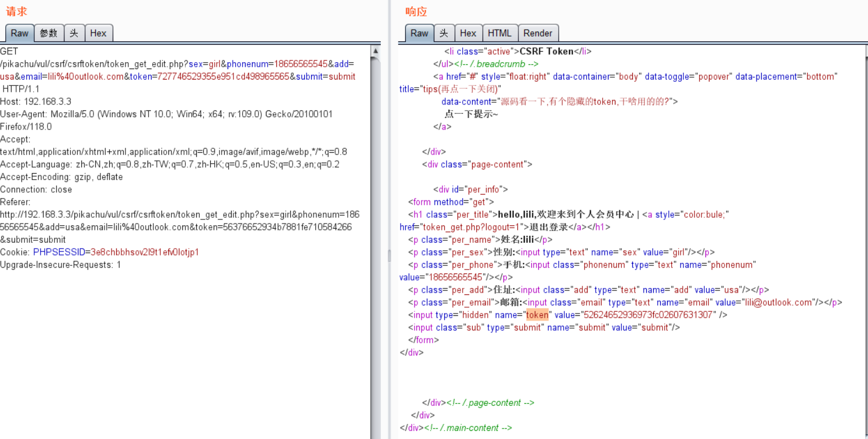This screenshot has width=868, height=439.
Task: Open the Hex tab in the request panel
Action: pos(99,33)
